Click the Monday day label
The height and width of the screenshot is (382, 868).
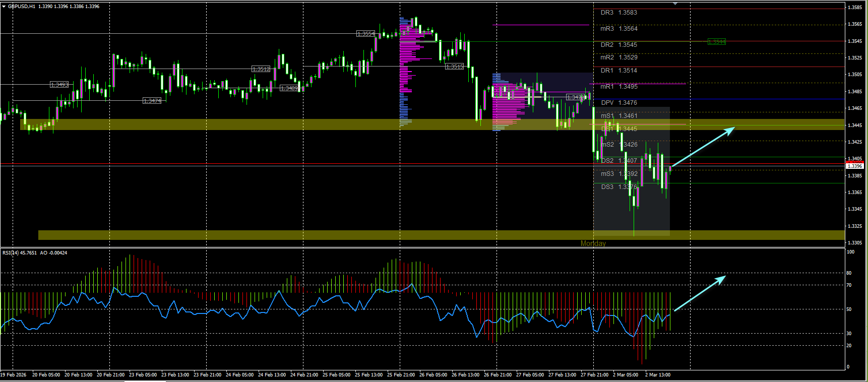[593, 243]
